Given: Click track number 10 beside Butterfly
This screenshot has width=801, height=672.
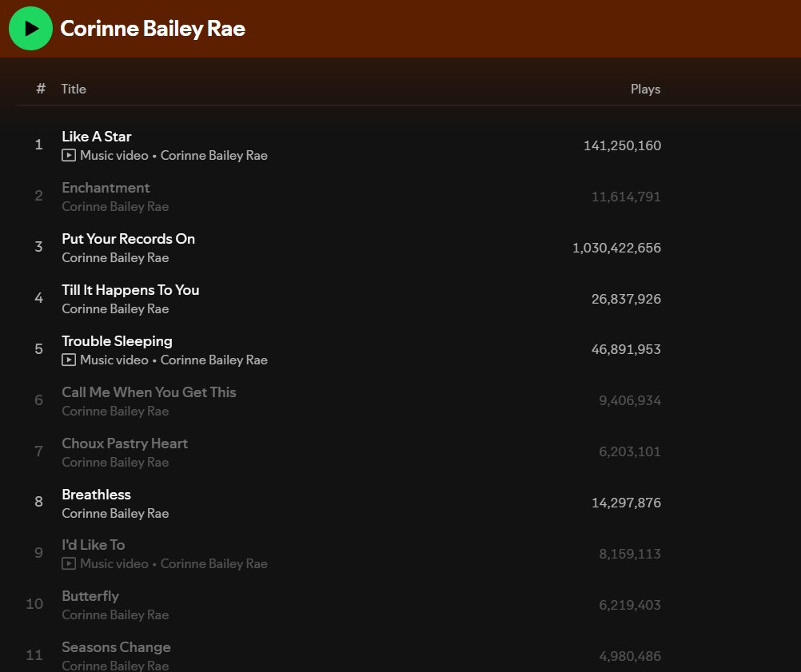Looking at the screenshot, I should 34,603.
